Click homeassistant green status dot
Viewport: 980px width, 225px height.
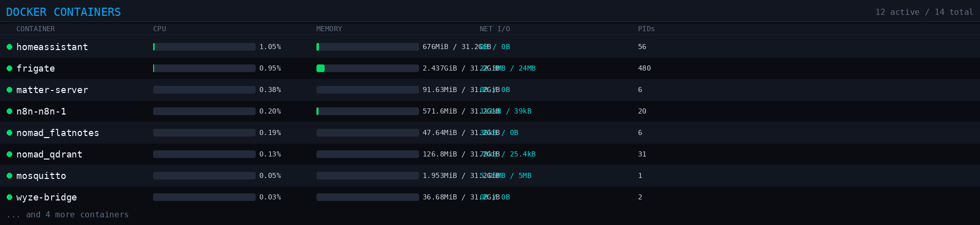[x=9, y=47]
